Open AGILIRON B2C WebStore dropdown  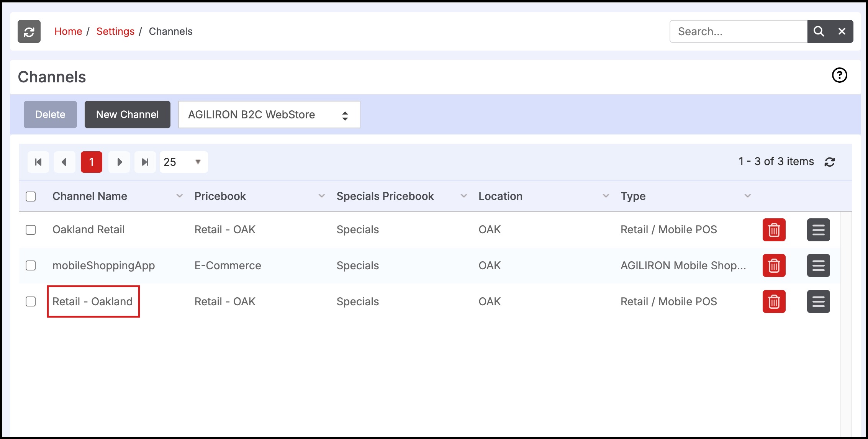click(x=269, y=115)
